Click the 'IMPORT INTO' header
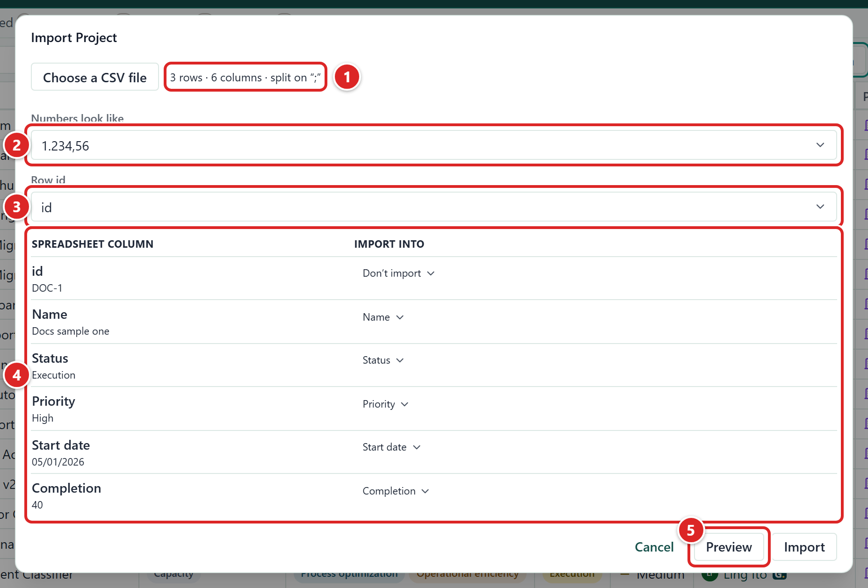 coord(389,244)
